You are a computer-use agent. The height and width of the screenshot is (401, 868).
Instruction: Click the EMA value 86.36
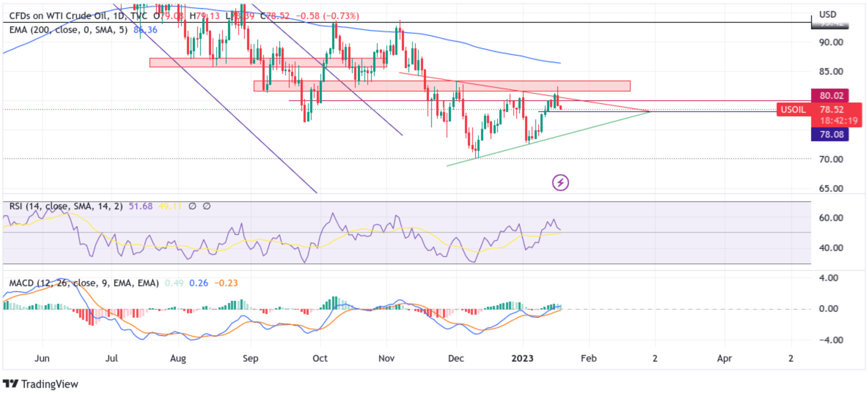point(145,30)
